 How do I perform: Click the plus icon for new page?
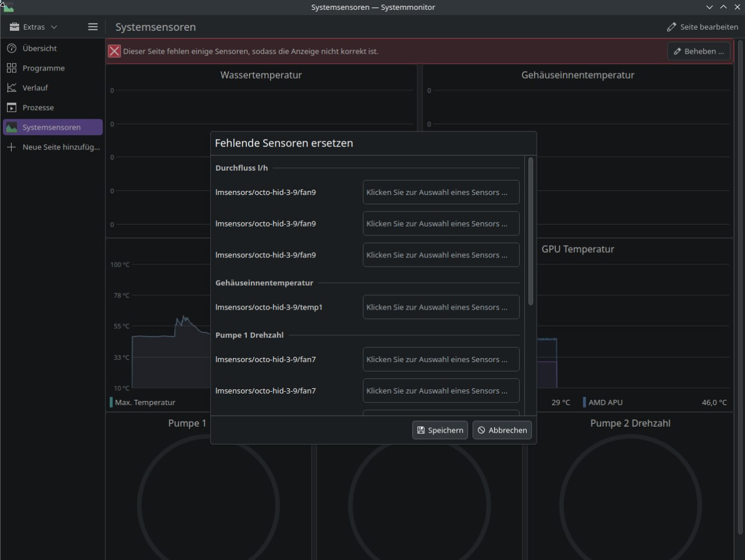tap(12, 147)
